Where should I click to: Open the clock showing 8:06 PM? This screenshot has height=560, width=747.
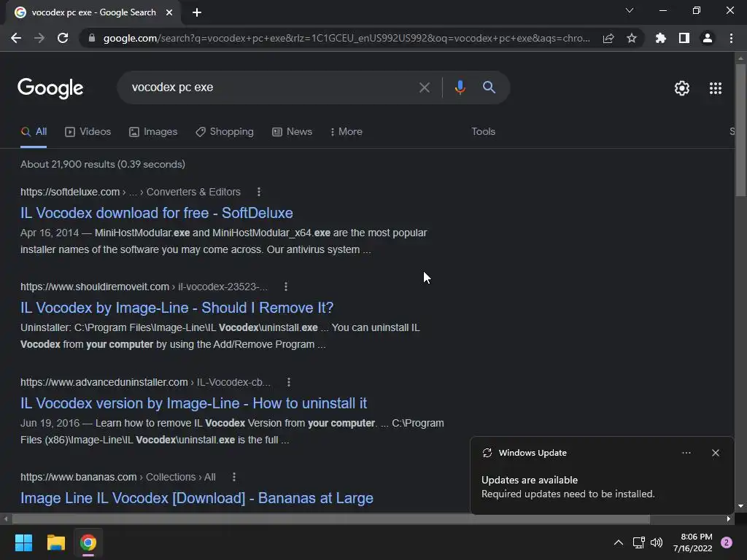pyautogui.click(x=693, y=542)
